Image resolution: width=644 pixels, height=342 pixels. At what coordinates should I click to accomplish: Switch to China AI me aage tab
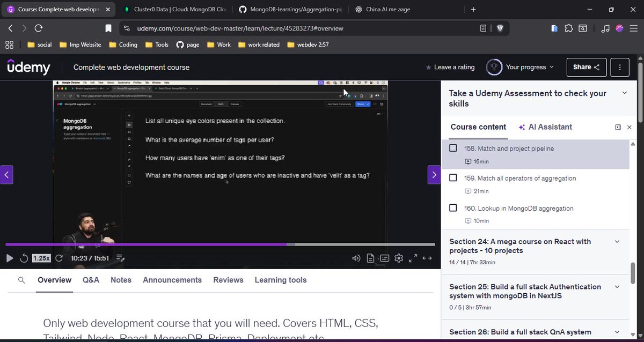pyautogui.click(x=406, y=9)
